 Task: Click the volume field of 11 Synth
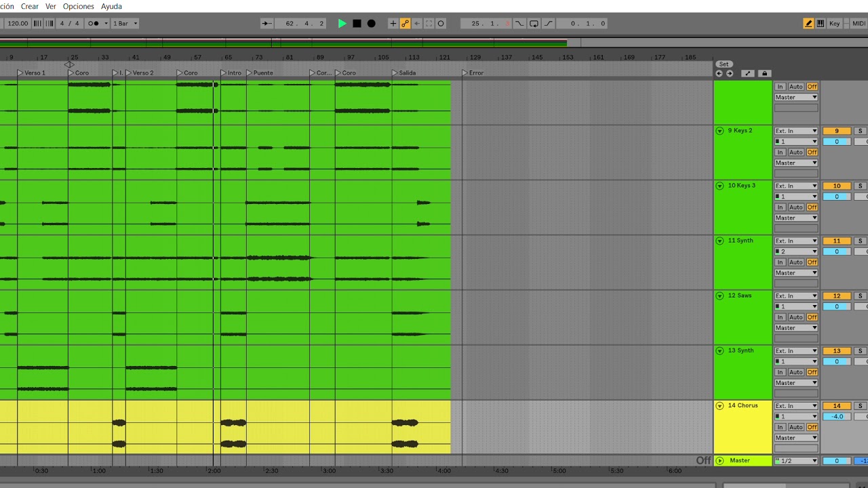pos(837,251)
